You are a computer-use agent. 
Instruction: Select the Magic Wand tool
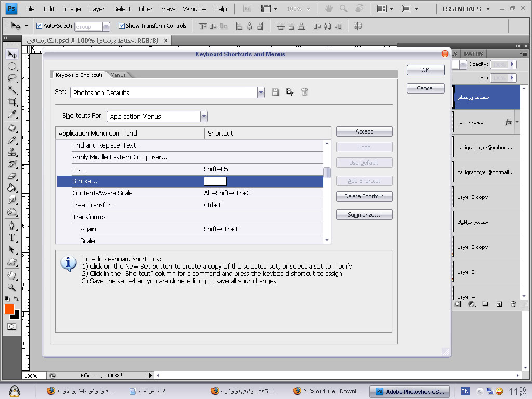click(x=12, y=89)
